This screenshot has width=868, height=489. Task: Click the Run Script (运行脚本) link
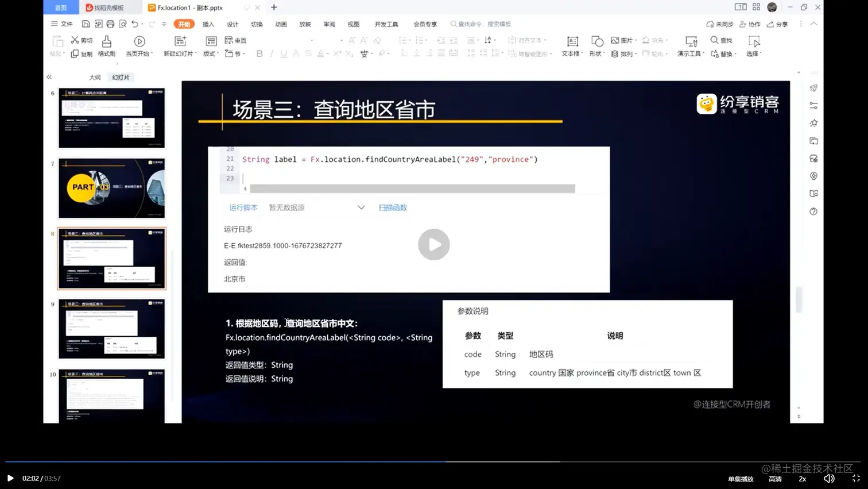pos(243,207)
